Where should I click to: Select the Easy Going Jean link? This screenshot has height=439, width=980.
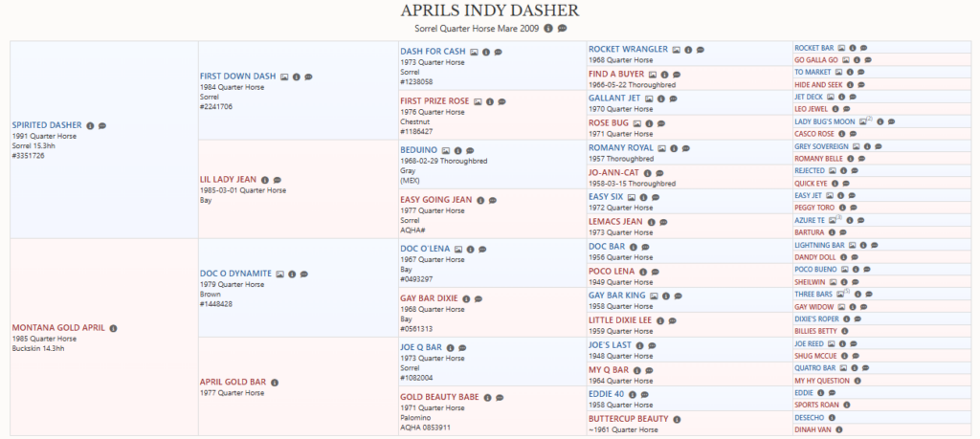[x=436, y=200]
